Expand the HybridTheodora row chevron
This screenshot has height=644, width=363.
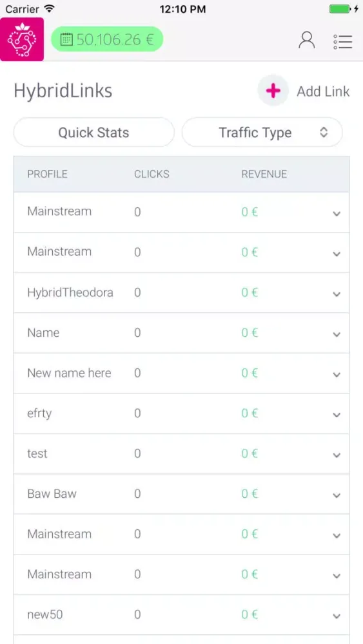337,294
